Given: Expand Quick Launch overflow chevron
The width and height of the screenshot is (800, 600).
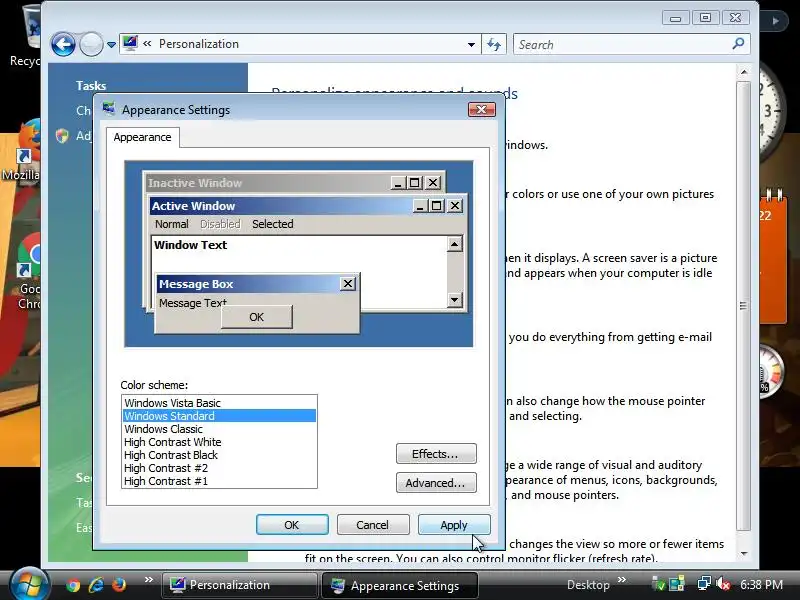Looking at the screenshot, I should (148, 580).
